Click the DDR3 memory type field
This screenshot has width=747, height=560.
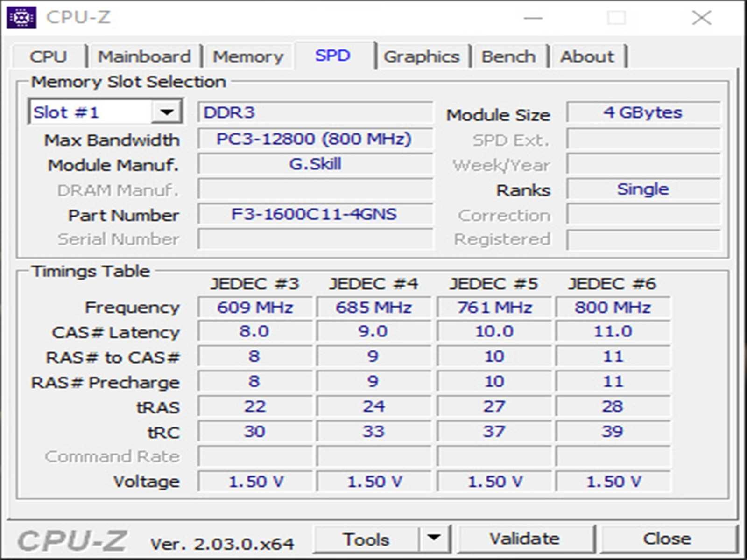(315, 112)
